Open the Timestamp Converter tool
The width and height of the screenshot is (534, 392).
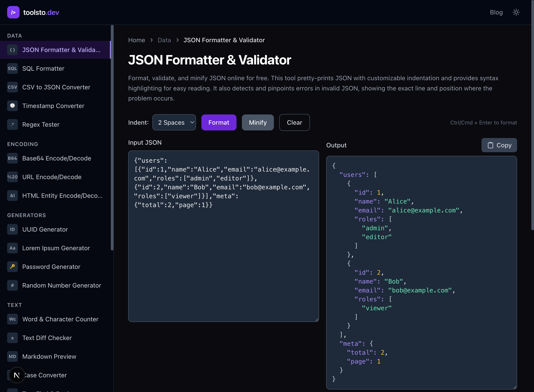coord(53,106)
